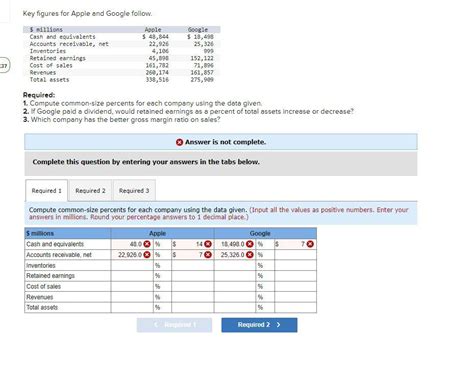Click the $ millions header in answer table
Screen dimensions: 474x385
tap(68, 233)
